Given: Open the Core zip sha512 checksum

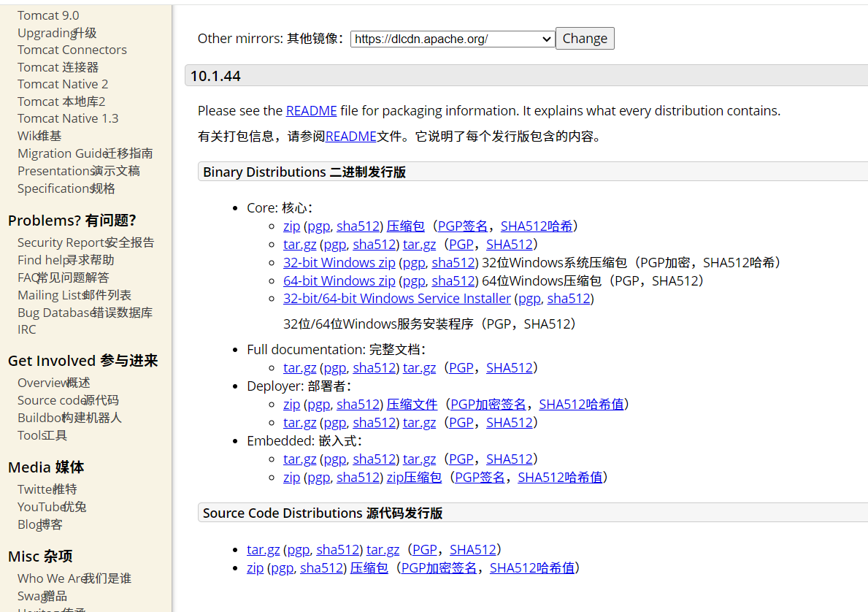Looking at the screenshot, I should pos(358,226).
